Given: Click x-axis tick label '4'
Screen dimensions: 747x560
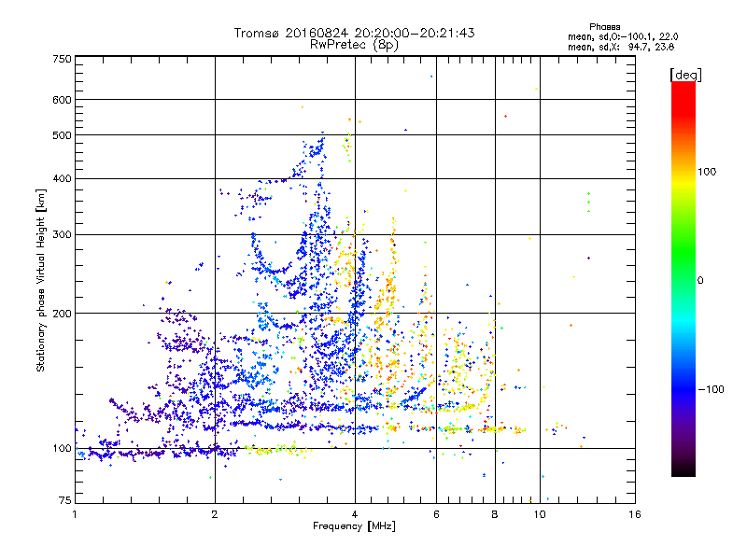Looking at the screenshot, I should tap(355, 514).
